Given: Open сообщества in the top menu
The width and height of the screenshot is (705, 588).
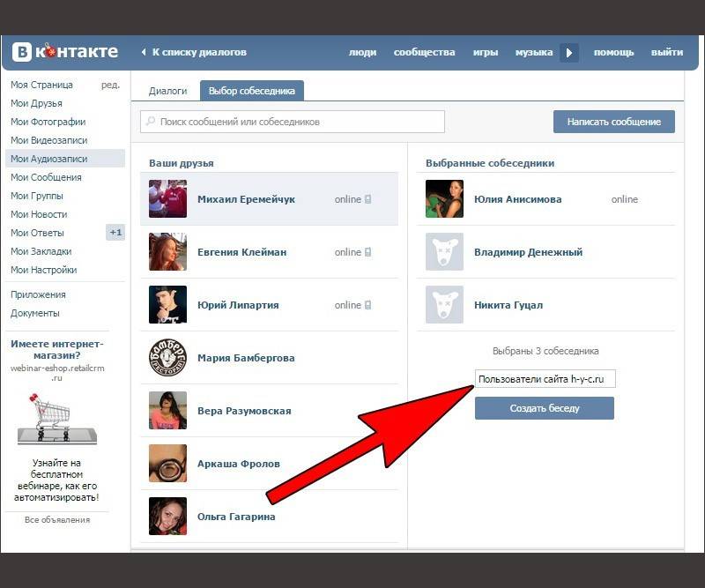Looking at the screenshot, I should pos(424,52).
